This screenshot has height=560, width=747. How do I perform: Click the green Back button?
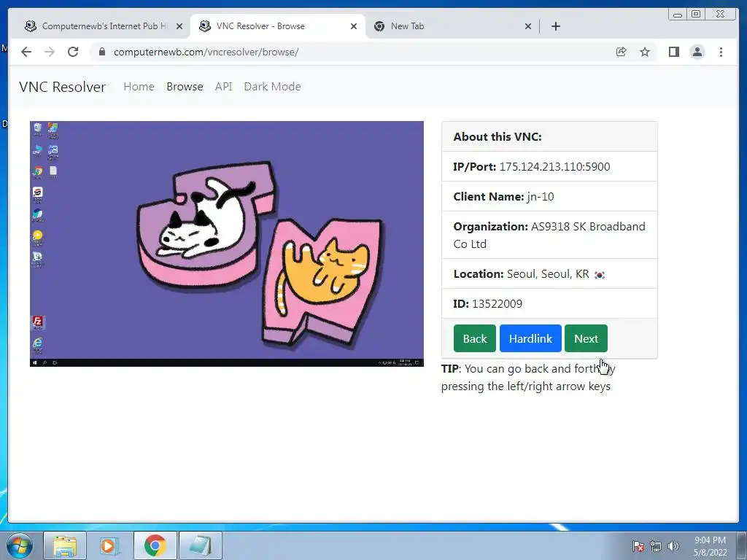[x=474, y=338]
